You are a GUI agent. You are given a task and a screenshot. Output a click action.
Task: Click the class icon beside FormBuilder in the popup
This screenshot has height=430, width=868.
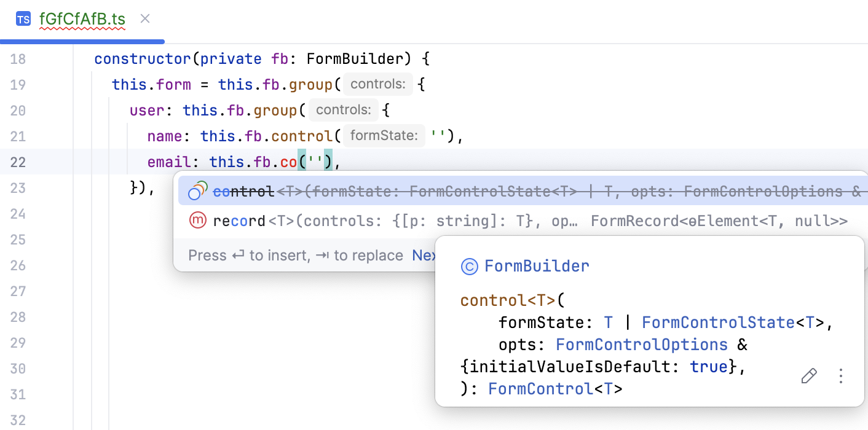469,266
